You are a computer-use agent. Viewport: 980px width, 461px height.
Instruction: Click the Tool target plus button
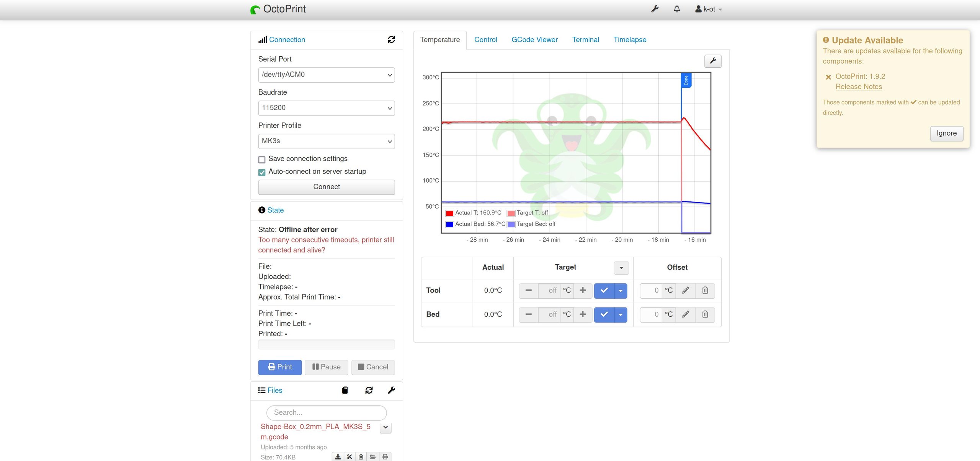[x=583, y=290]
